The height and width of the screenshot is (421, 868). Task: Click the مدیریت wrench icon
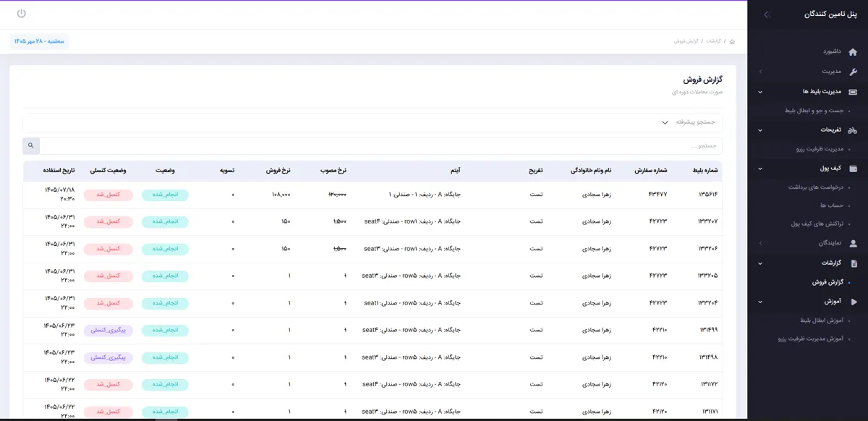pyautogui.click(x=853, y=72)
